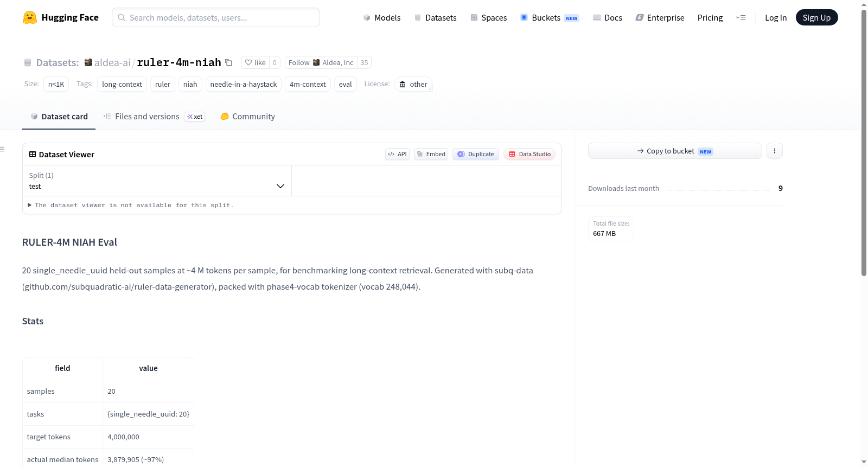
Task: Click the API button
Action: 397,154
